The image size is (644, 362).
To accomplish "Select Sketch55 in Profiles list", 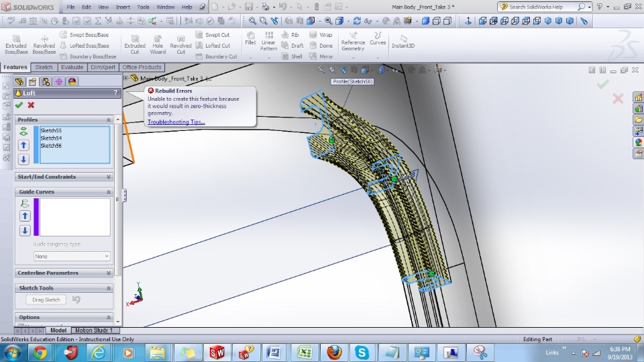I will point(51,130).
